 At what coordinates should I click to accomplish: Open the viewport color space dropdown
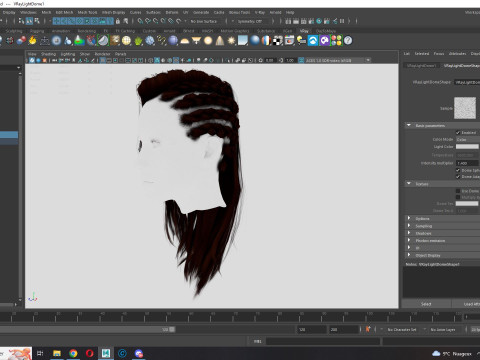pyautogui.click(x=338, y=60)
